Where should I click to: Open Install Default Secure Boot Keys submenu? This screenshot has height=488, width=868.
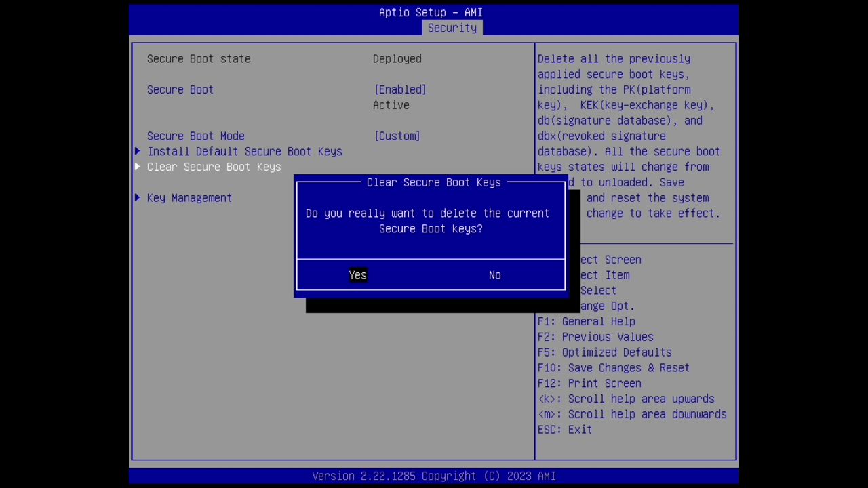click(244, 151)
